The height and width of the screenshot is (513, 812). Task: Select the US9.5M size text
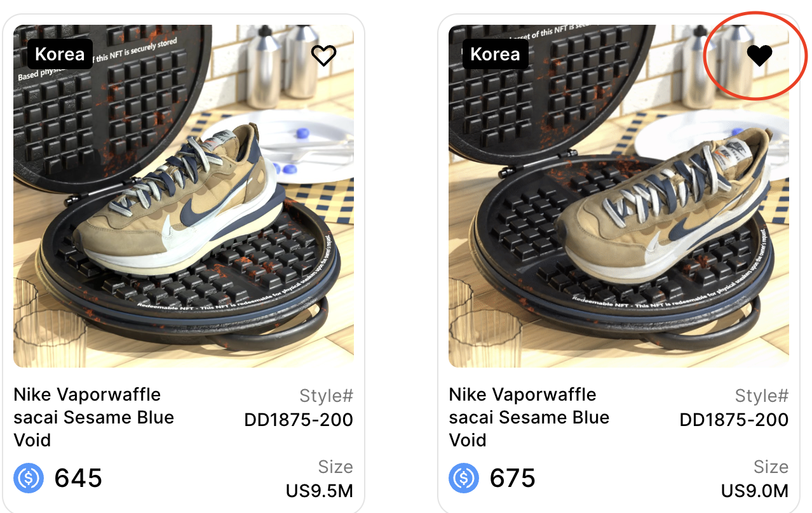tap(320, 491)
